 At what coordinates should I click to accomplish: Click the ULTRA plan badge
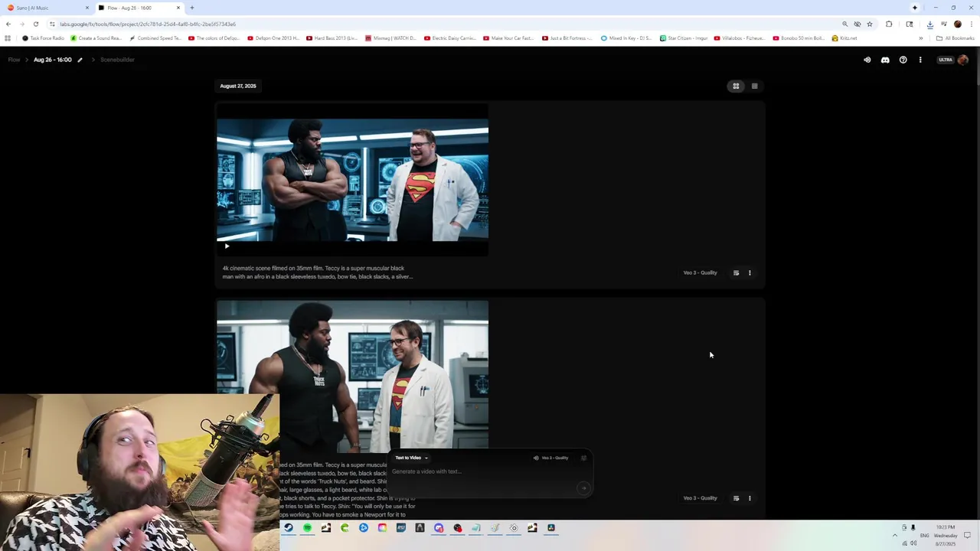click(946, 60)
